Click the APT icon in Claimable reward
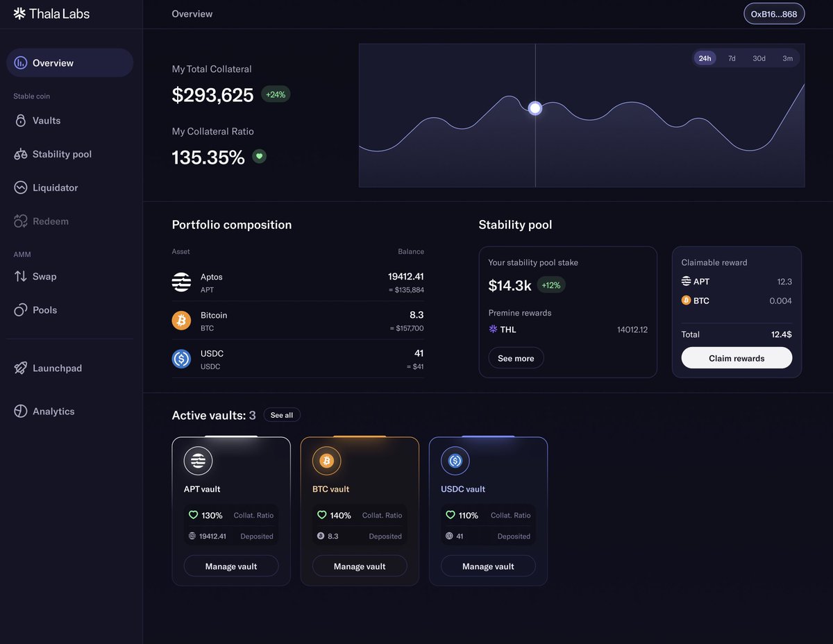This screenshot has height=644, width=833. (x=687, y=281)
